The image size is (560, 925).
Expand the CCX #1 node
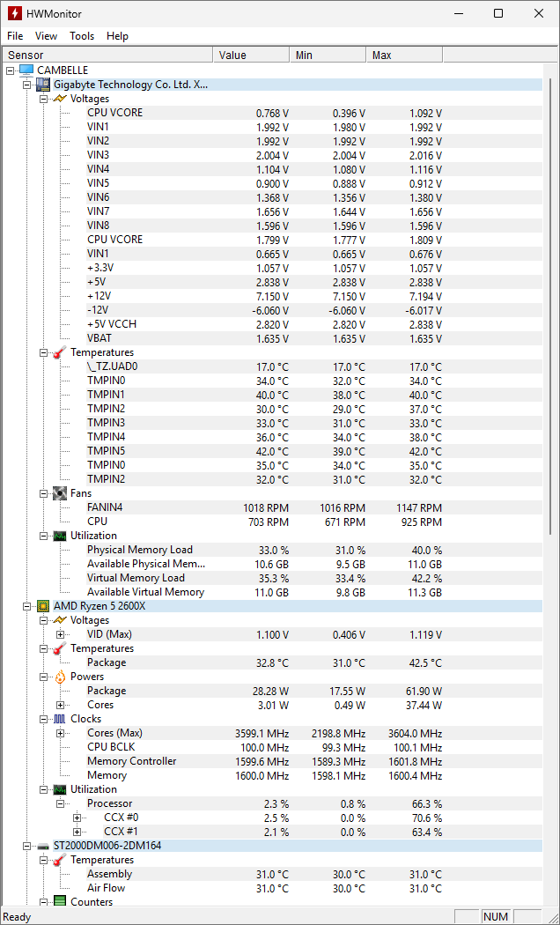coord(77,832)
